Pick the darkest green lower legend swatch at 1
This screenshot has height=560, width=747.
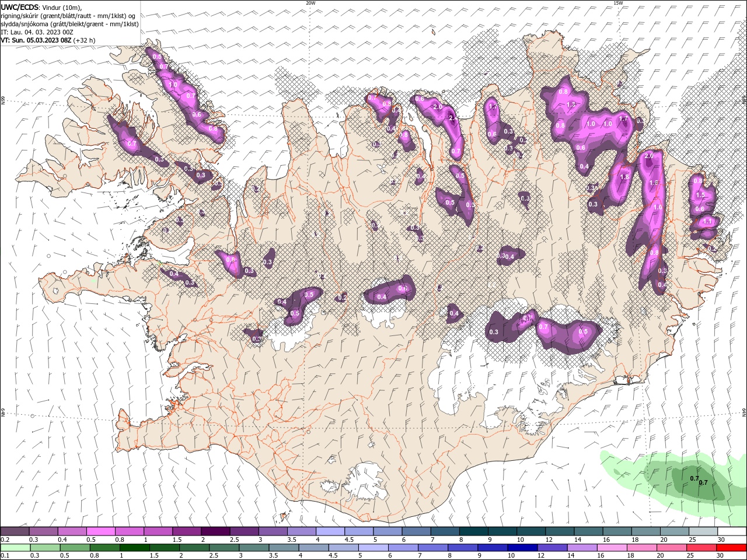tap(135, 547)
